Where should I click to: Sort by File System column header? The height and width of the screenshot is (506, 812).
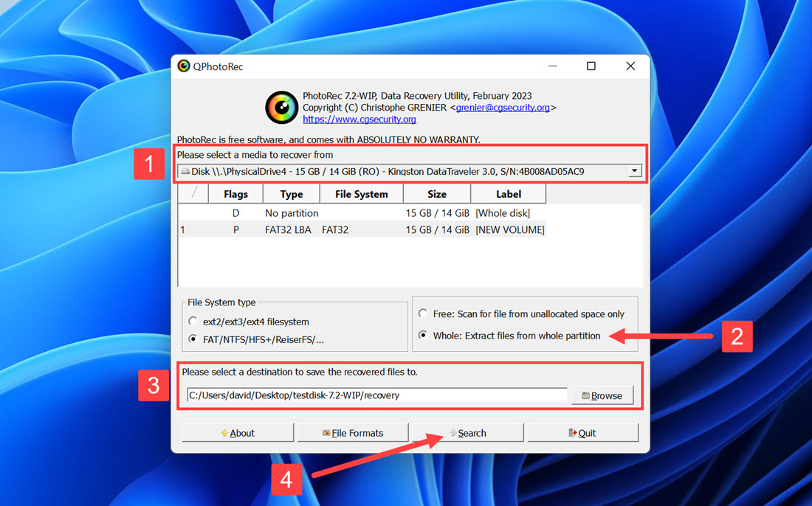coord(362,194)
